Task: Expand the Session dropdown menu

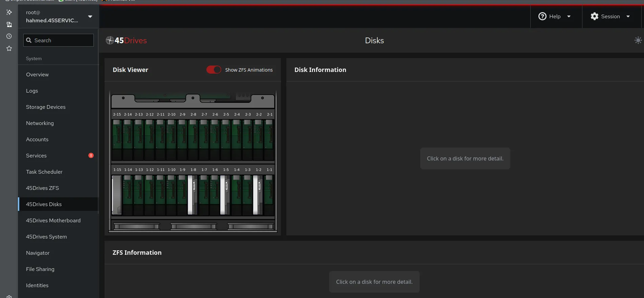Action: coord(610,17)
